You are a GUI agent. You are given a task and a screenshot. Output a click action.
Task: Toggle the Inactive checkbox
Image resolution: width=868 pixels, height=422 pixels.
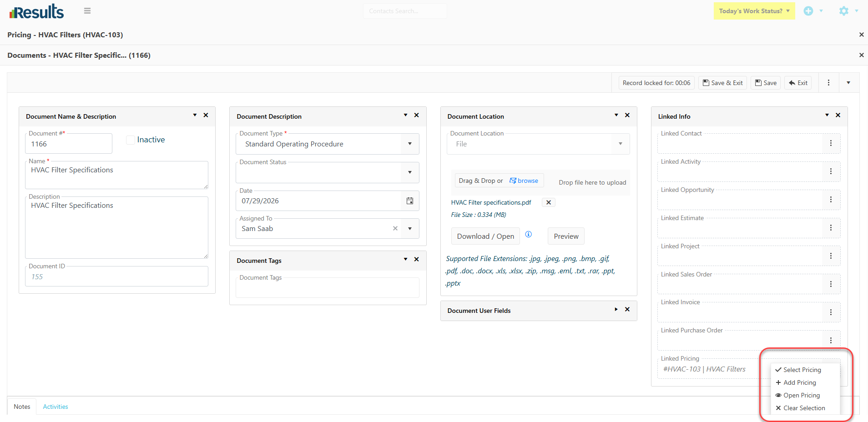131,140
